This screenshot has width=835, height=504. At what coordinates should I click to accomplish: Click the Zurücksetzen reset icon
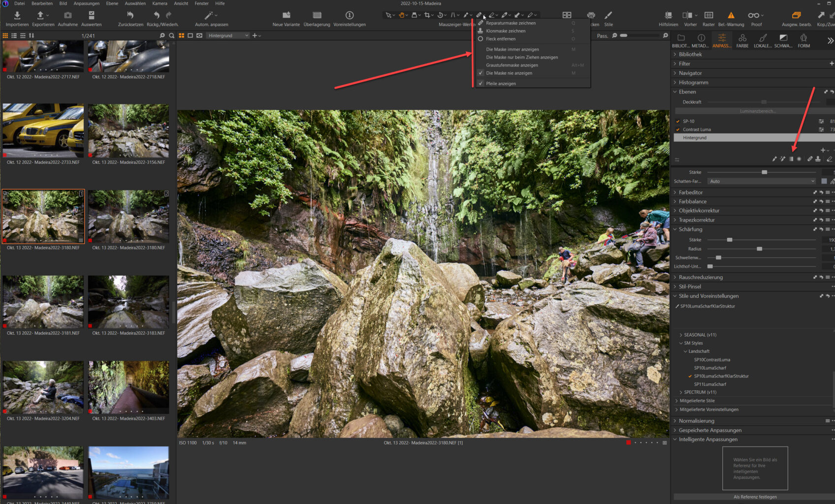(x=130, y=15)
